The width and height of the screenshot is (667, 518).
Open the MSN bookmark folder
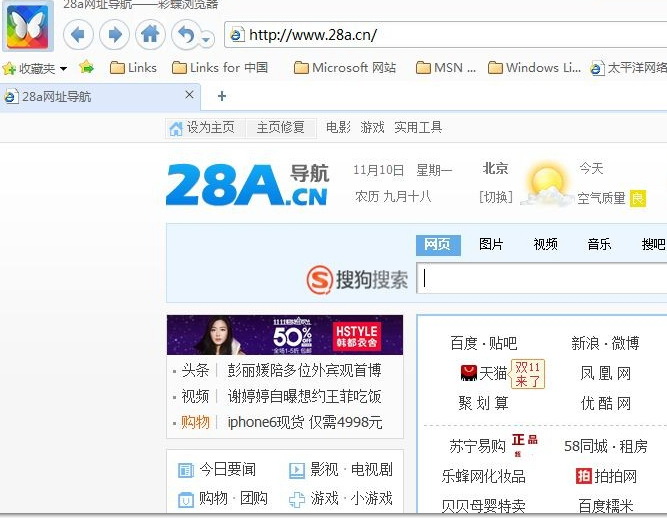tap(446, 68)
